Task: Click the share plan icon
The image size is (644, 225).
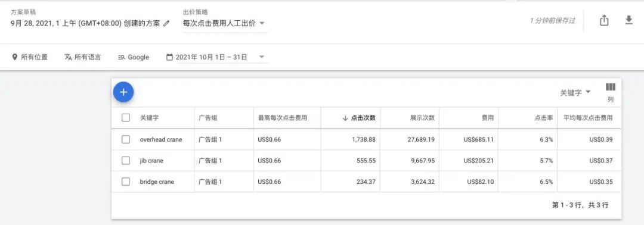Action: tap(603, 20)
